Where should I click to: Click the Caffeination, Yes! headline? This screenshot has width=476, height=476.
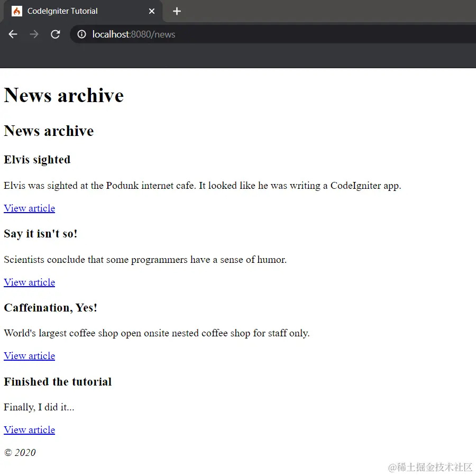coord(50,308)
